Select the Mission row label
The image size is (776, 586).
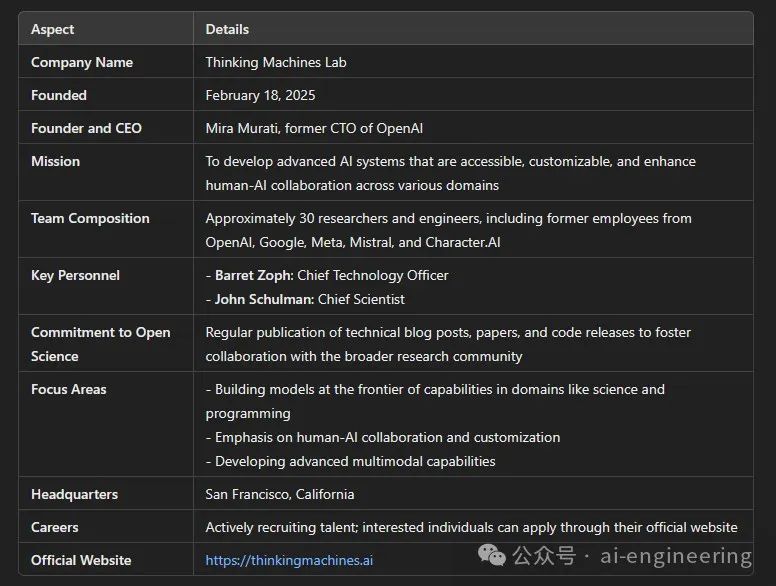(x=55, y=161)
